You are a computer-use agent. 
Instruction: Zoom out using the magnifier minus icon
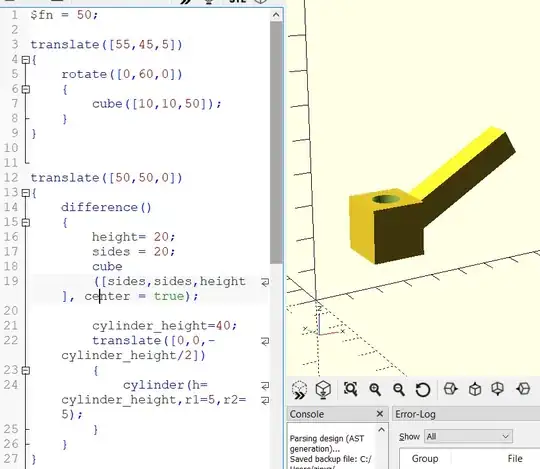399,390
